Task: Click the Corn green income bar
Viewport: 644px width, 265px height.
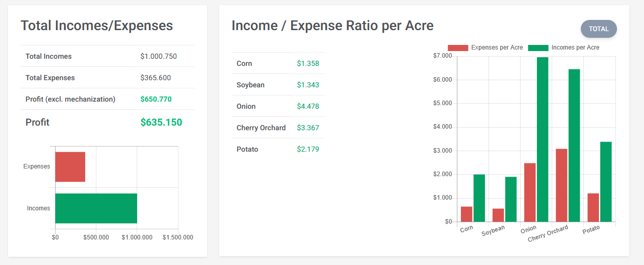Action: click(x=479, y=198)
